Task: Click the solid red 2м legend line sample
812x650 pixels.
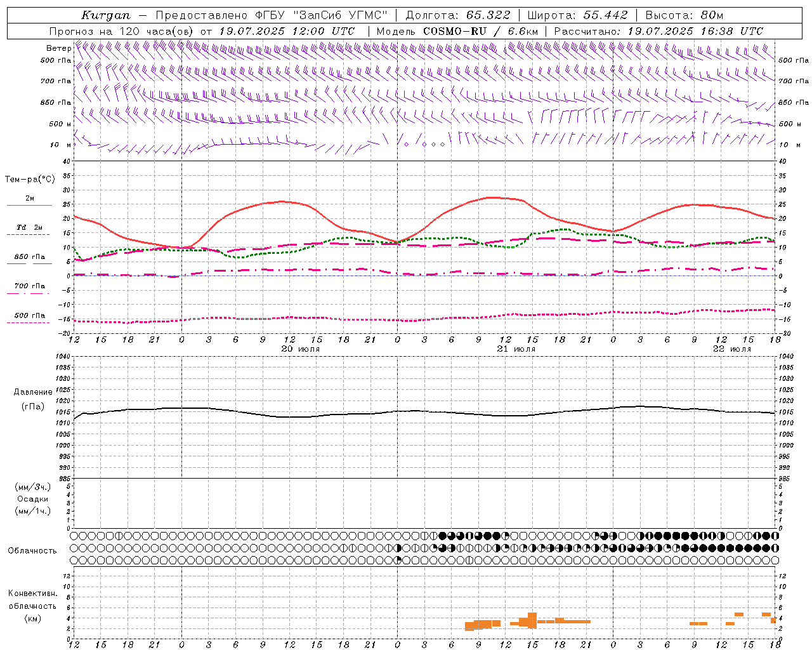Action: pyautogui.click(x=29, y=205)
